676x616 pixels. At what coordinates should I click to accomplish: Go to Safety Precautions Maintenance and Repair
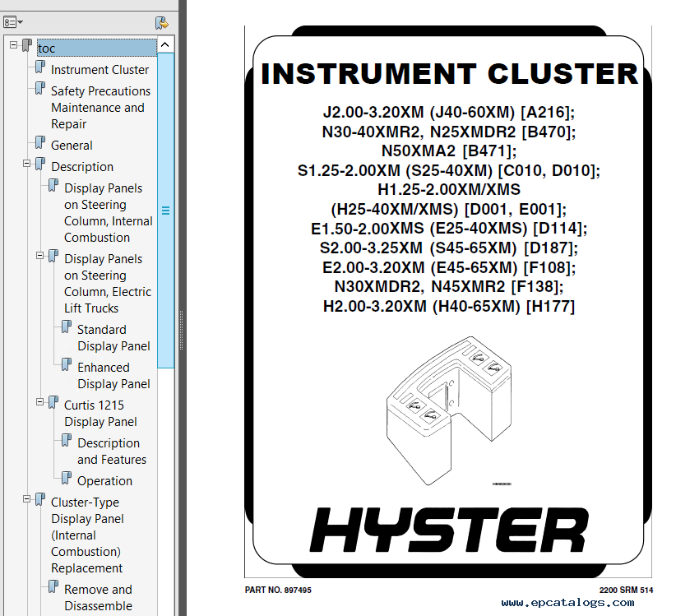click(x=100, y=108)
